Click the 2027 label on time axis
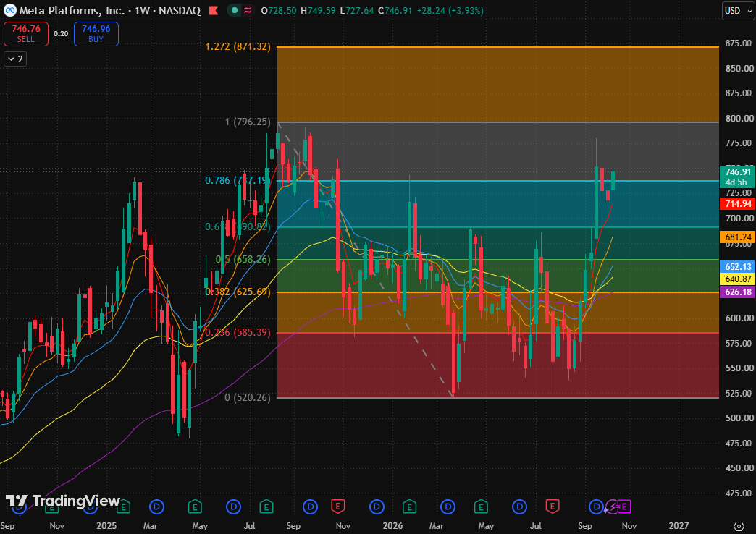The width and height of the screenshot is (756, 534). coord(679,525)
